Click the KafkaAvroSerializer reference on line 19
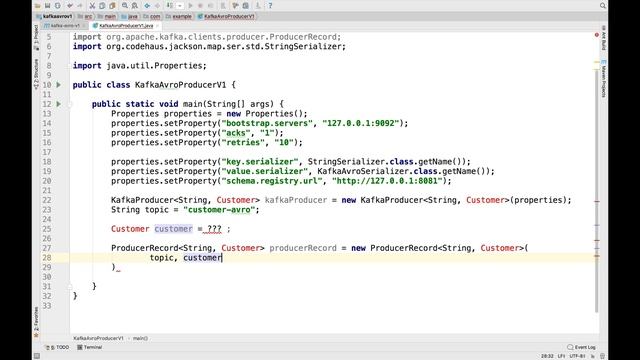This screenshot has width=640, height=360. [363, 171]
